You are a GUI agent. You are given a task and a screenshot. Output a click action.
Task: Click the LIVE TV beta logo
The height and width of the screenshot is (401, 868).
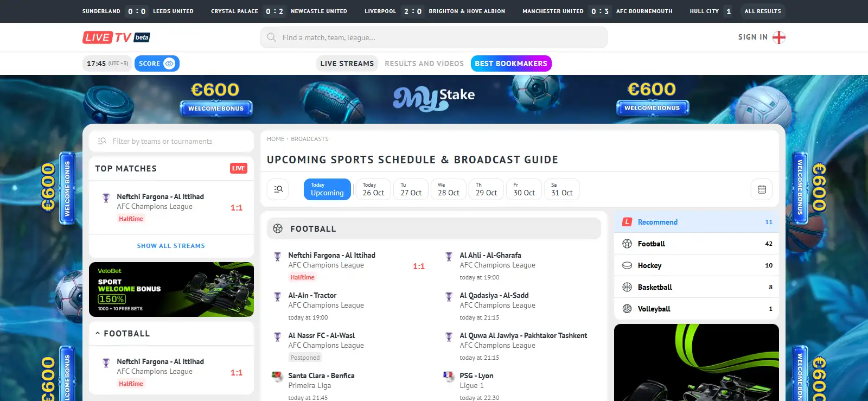pyautogui.click(x=116, y=37)
